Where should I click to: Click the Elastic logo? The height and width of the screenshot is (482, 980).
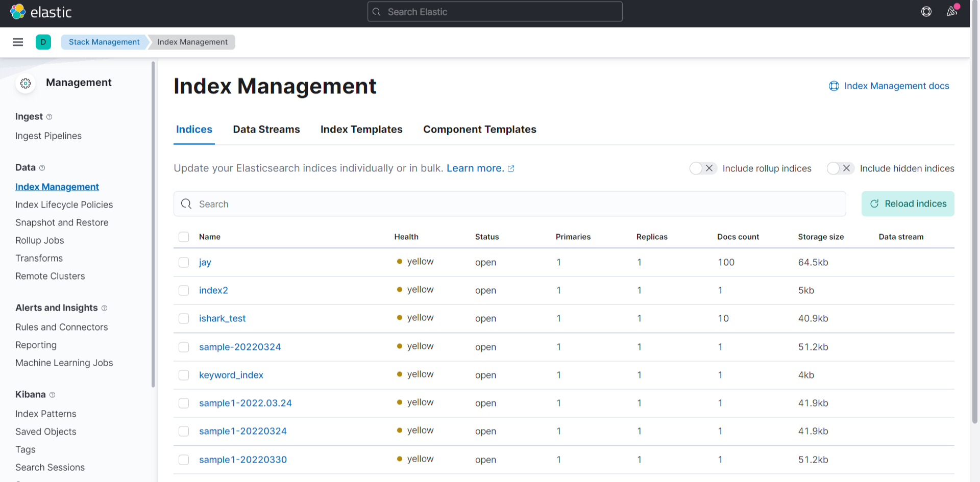tap(41, 12)
